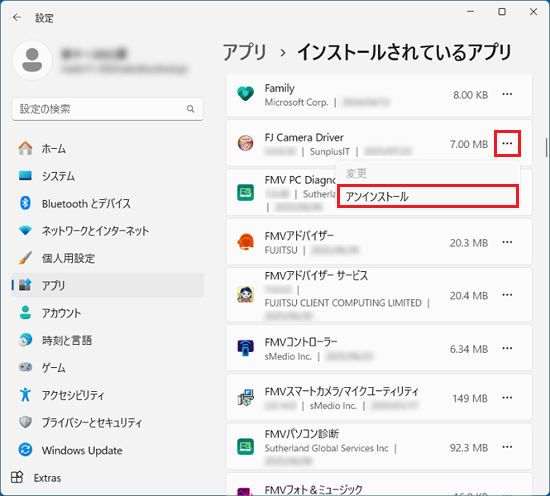Image resolution: width=550 pixels, height=496 pixels.
Task: Click the プライバシーとセキュリティ shield icon
Action: coord(25,422)
